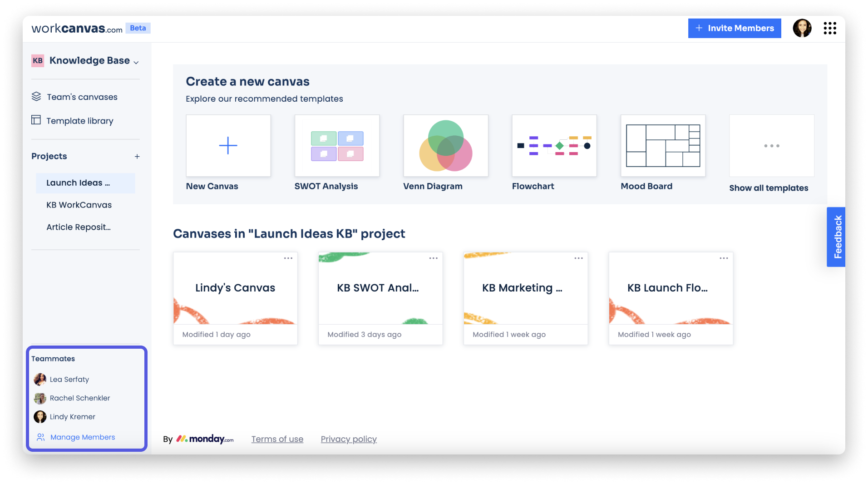Open the Team's canvases section icon
The width and height of the screenshot is (868, 484).
click(37, 96)
